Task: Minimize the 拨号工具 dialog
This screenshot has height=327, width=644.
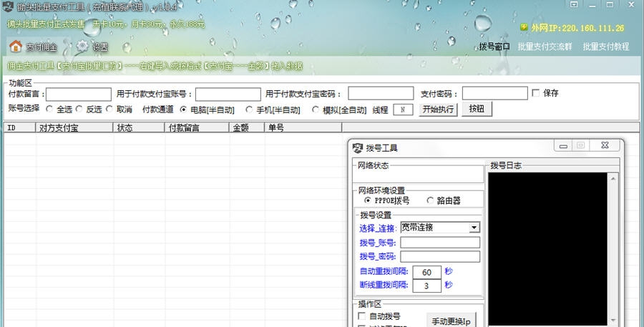Action: point(563,145)
